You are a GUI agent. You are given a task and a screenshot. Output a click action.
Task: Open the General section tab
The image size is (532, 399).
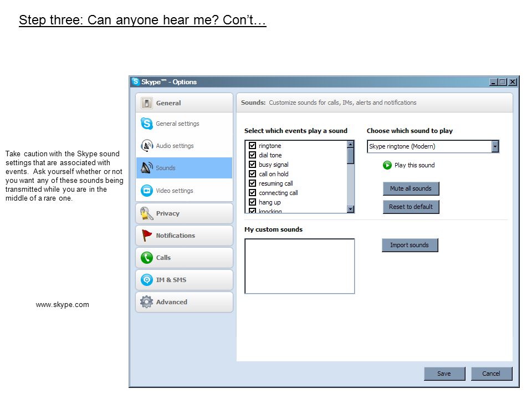[184, 103]
